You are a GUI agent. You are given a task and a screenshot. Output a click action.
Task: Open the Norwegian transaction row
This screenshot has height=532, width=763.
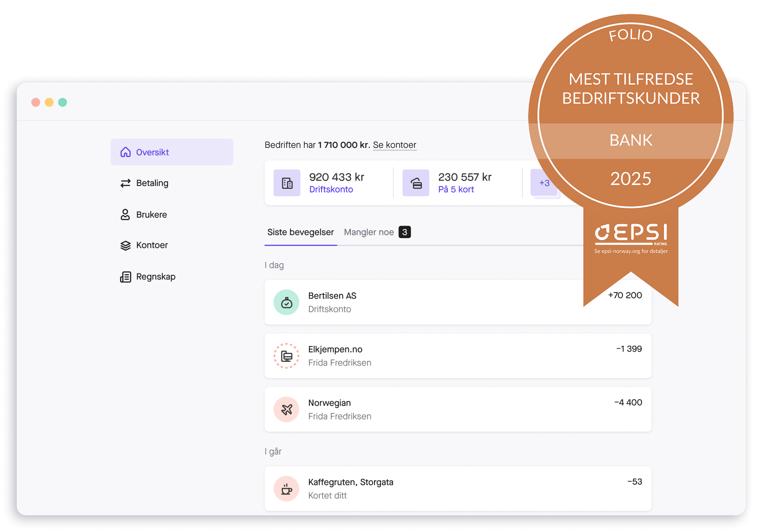tap(458, 409)
